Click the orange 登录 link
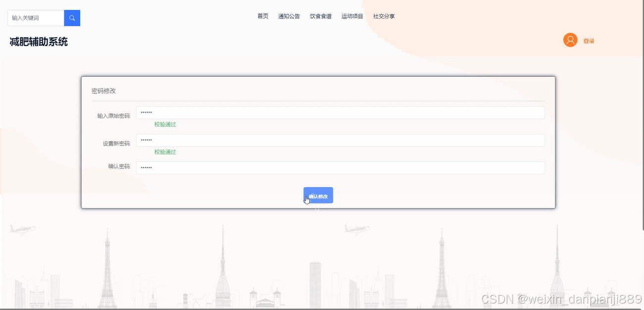 pyautogui.click(x=589, y=41)
